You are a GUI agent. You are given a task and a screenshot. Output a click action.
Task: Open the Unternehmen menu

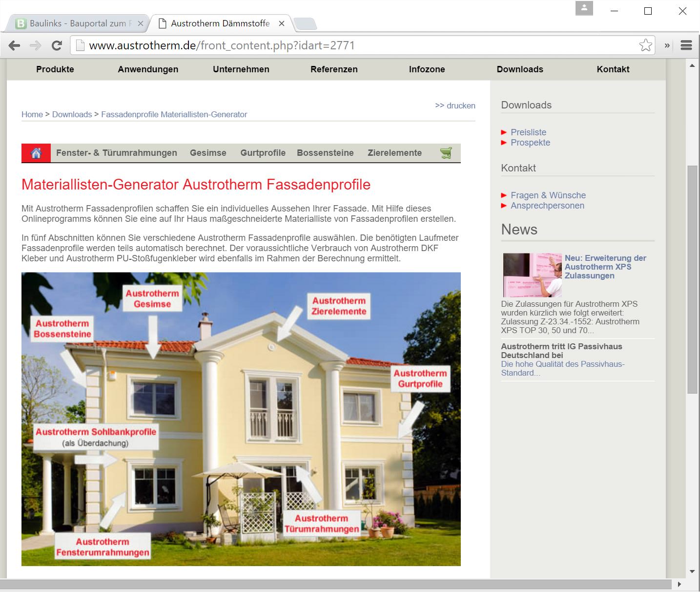pyautogui.click(x=241, y=69)
